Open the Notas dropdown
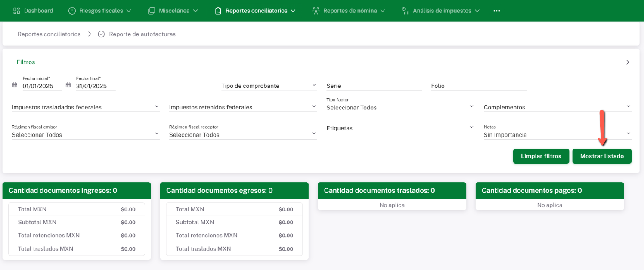This screenshot has height=270, width=644. (628, 133)
